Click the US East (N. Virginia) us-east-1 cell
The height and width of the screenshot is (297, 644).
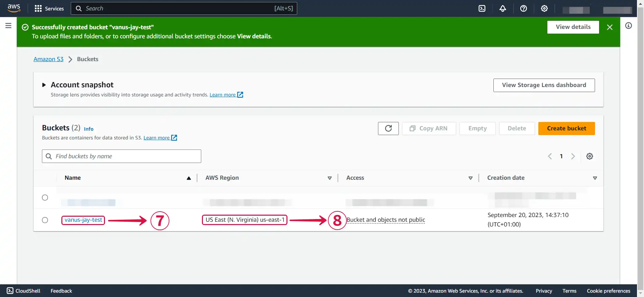pyautogui.click(x=245, y=220)
